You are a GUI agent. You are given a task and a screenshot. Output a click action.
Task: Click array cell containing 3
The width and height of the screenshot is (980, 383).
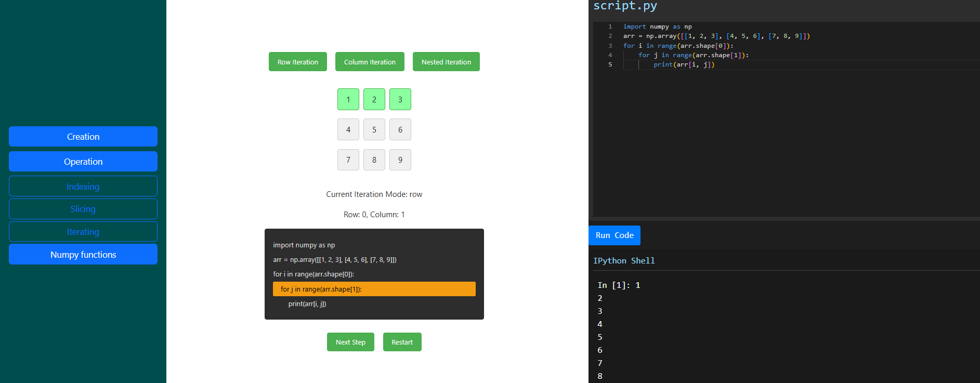400,99
